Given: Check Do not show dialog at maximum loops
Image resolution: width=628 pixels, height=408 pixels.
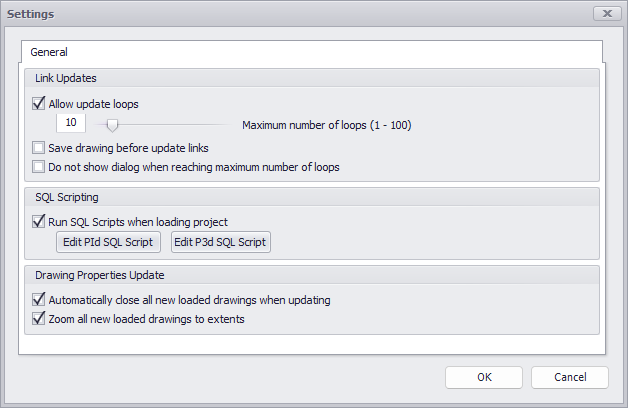Looking at the screenshot, I should [40, 167].
